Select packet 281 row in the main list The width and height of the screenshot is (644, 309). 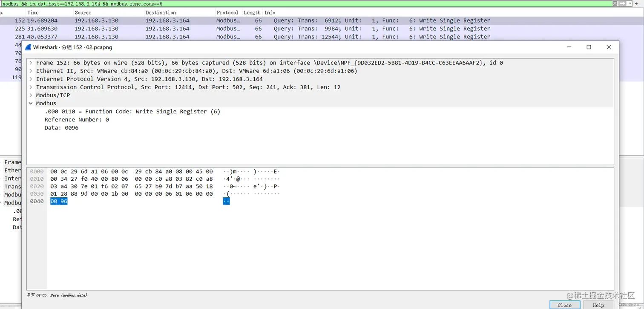tap(322, 37)
